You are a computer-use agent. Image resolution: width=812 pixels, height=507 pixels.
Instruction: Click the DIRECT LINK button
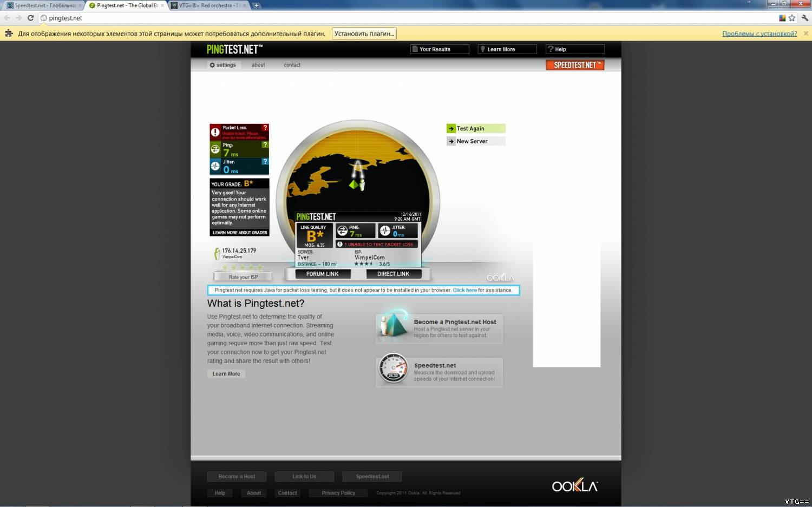click(x=394, y=274)
